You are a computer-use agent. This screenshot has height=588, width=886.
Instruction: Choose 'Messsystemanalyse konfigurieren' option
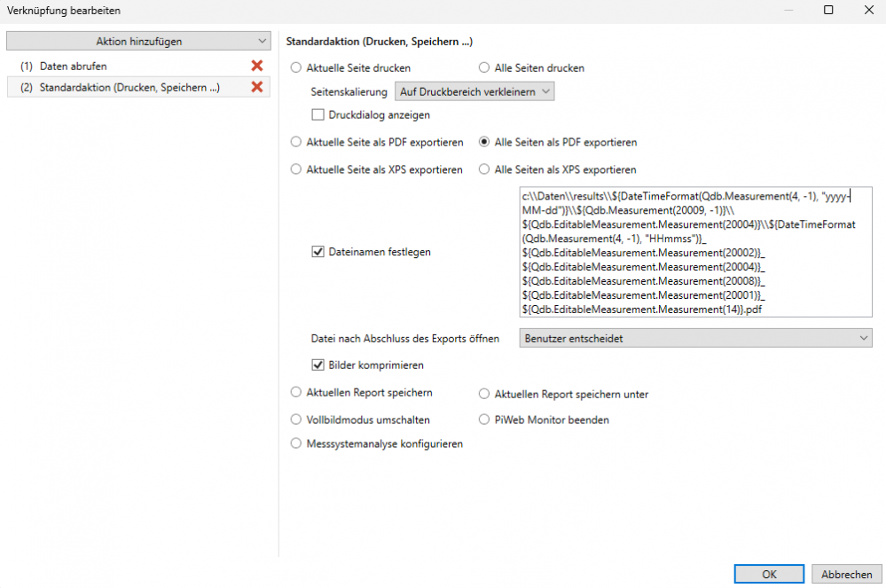click(x=296, y=444)
